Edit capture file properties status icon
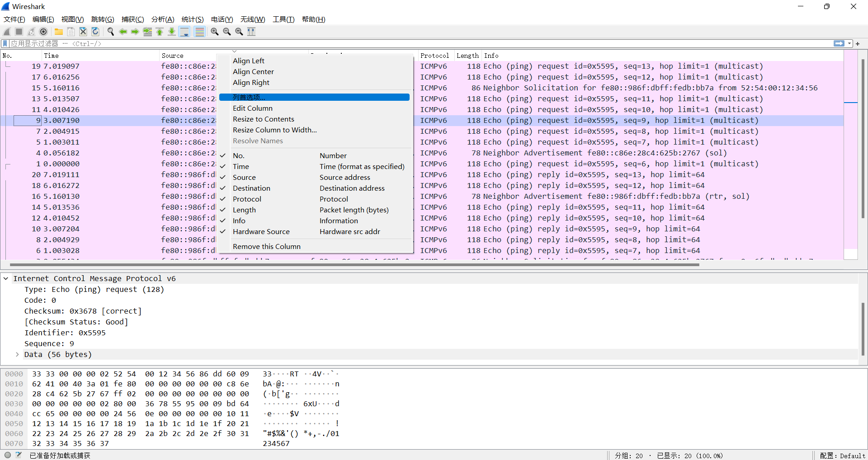 19,455
